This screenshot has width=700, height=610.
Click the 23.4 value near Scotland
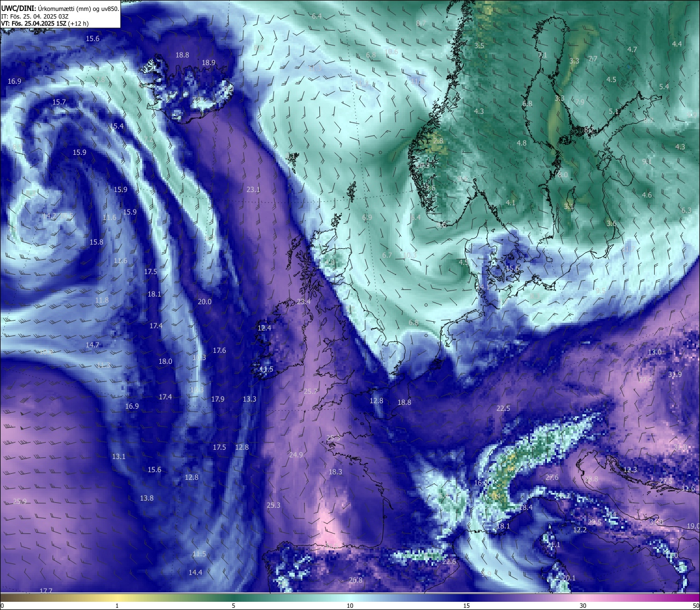coord(304,302)
